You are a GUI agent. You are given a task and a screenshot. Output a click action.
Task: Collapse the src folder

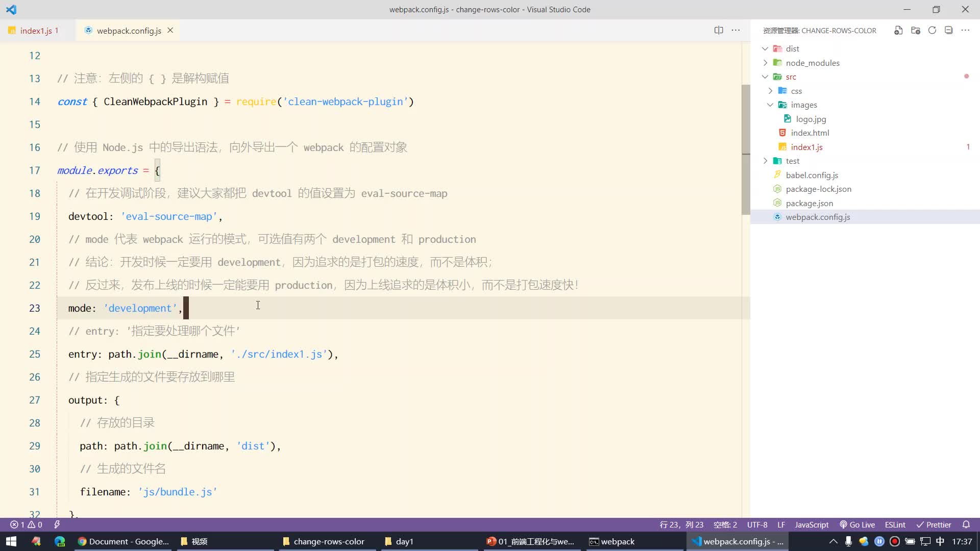click(x=765, y=77)
